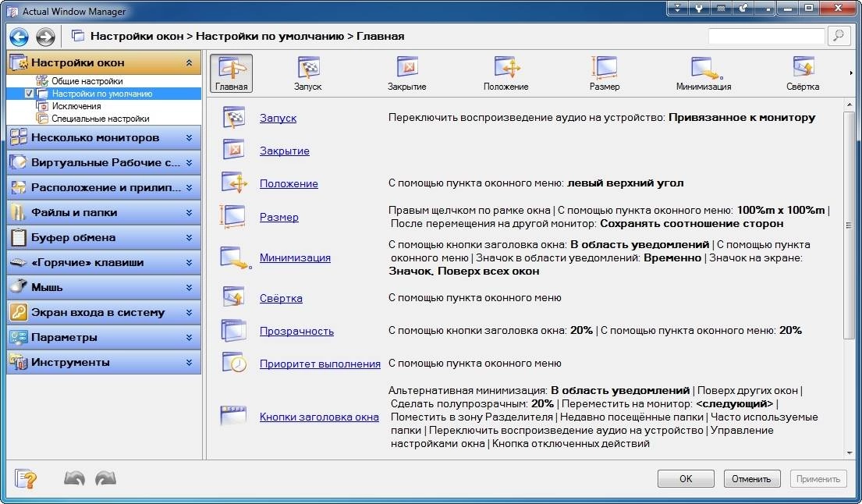The height and width of the screenshot is (504, 862).
Task: Follow the Минимизация link in the list
Action: click(295, 257)
